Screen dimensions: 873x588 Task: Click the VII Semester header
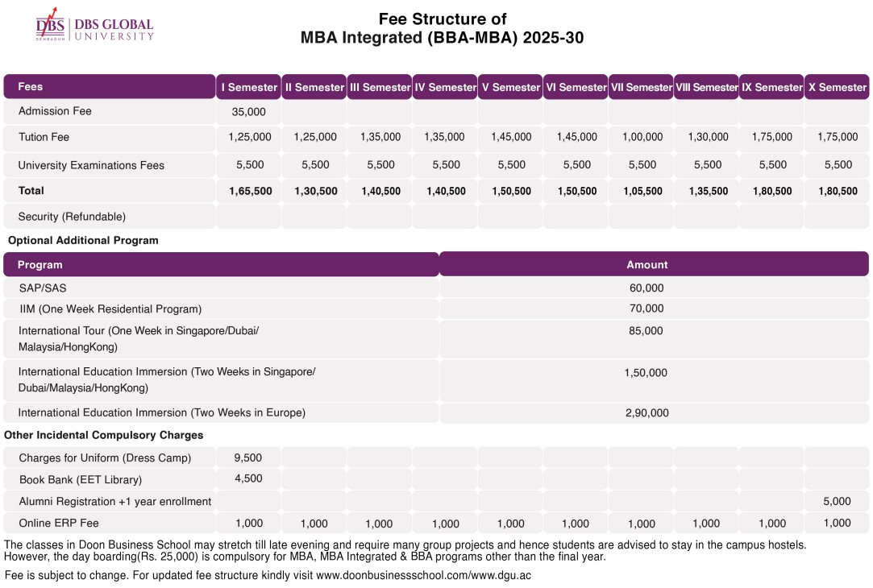coord(641,86)
